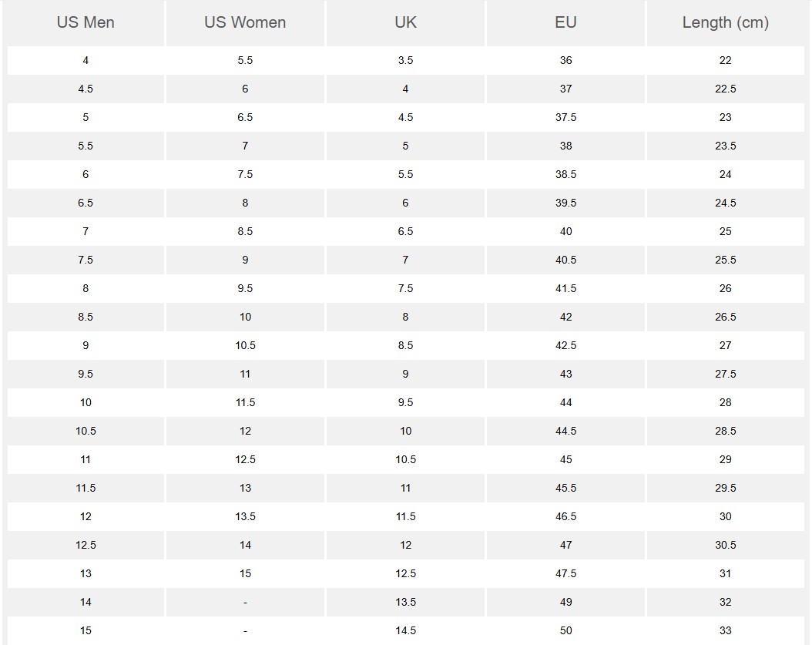
Task: Select the 33 cm length cell
Action: point(725,630)
